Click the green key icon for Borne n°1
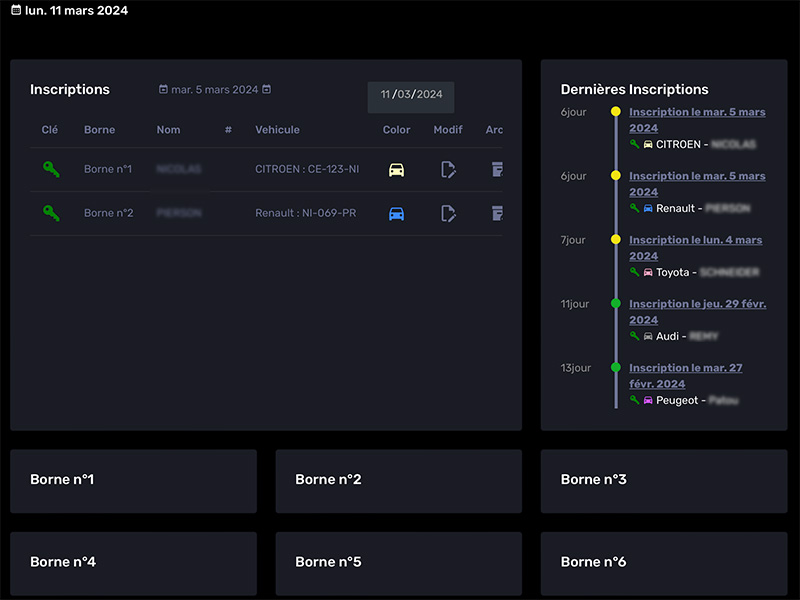 click(x=51, y=169)
